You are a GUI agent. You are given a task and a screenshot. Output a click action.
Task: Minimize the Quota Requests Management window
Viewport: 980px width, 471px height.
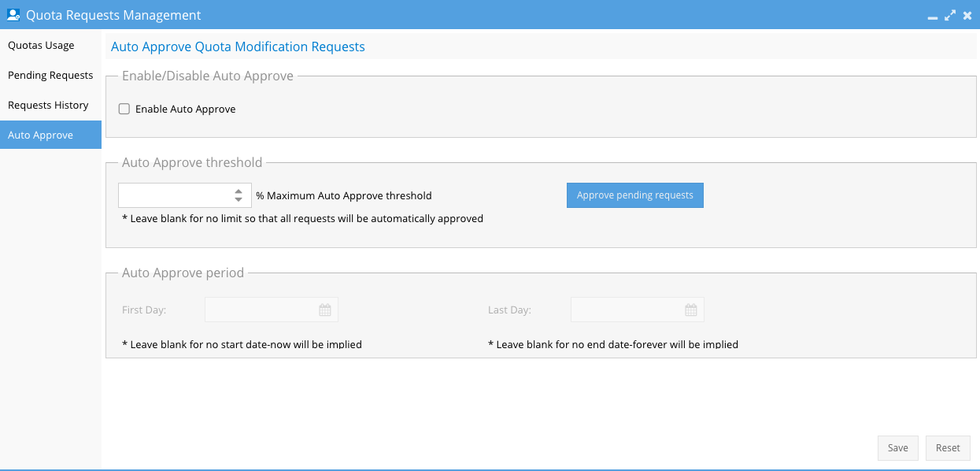(x=933, y=17)
